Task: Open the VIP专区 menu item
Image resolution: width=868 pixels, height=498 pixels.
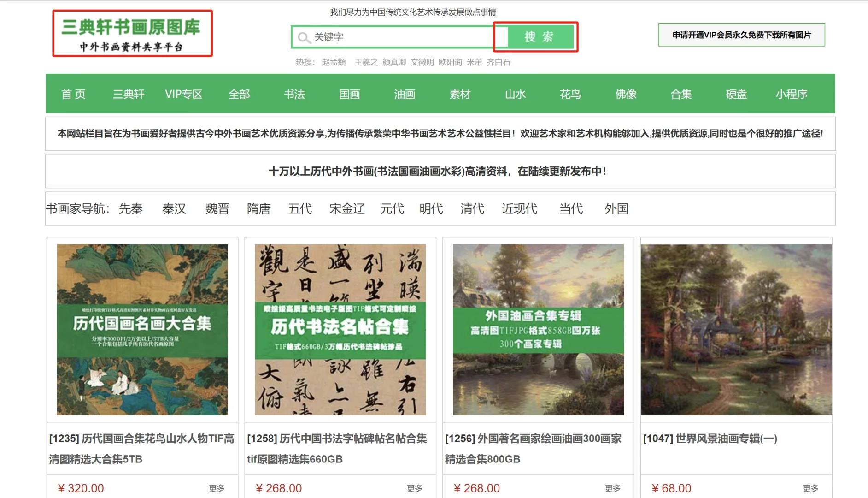Action: coord(184,94)
